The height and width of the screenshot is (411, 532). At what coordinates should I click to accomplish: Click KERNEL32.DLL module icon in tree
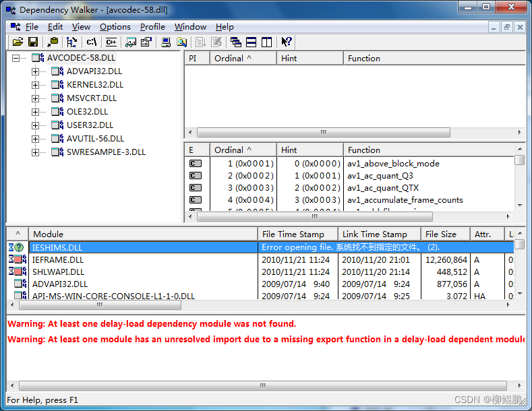(x=57, y=84)
